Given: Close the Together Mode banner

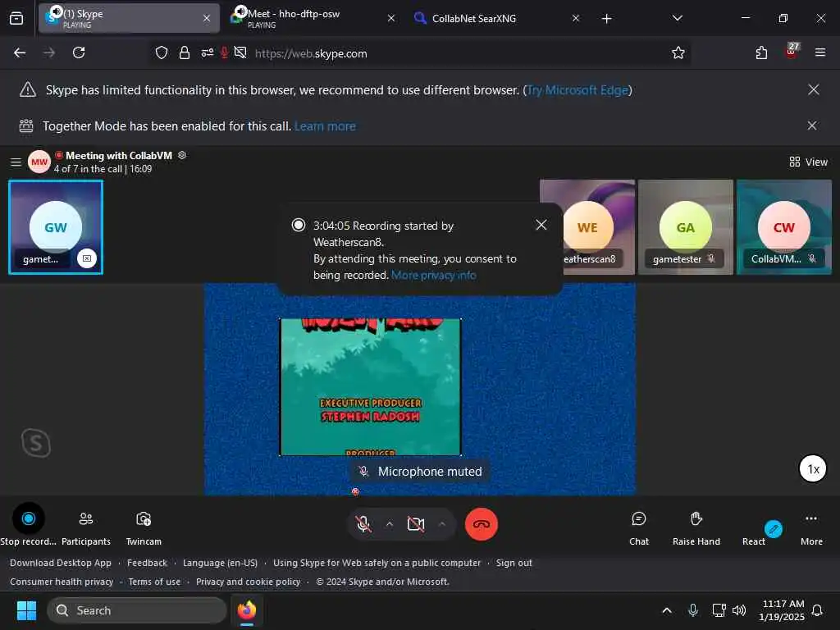Looking at the screenshot, I should 812,126.
